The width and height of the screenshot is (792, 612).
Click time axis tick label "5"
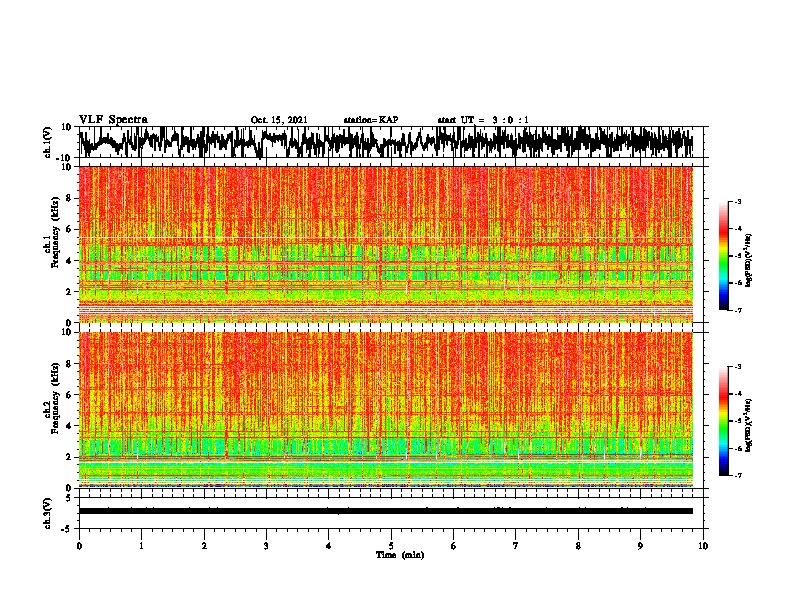coord(391,546)
